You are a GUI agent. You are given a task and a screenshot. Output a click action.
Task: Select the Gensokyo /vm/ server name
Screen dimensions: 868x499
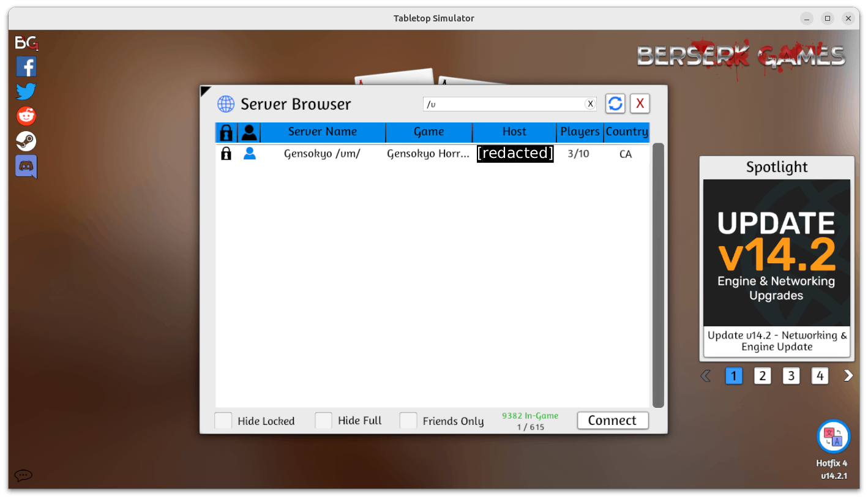(322, 154)
